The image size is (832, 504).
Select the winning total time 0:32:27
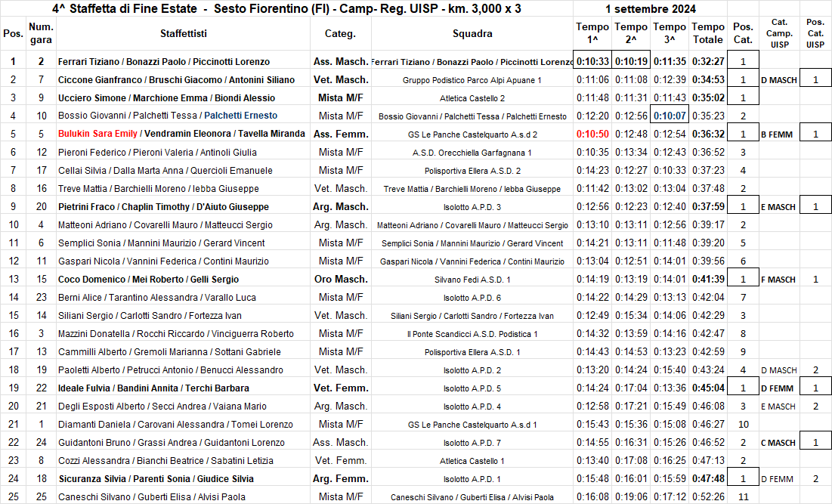(x=707, y=62)
